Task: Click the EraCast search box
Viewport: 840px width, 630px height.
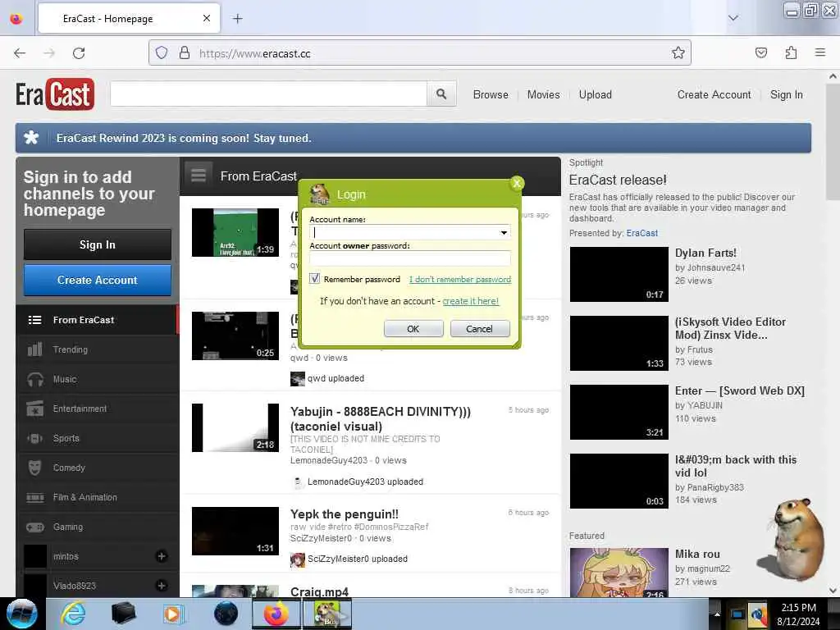Action: point(268,94)
